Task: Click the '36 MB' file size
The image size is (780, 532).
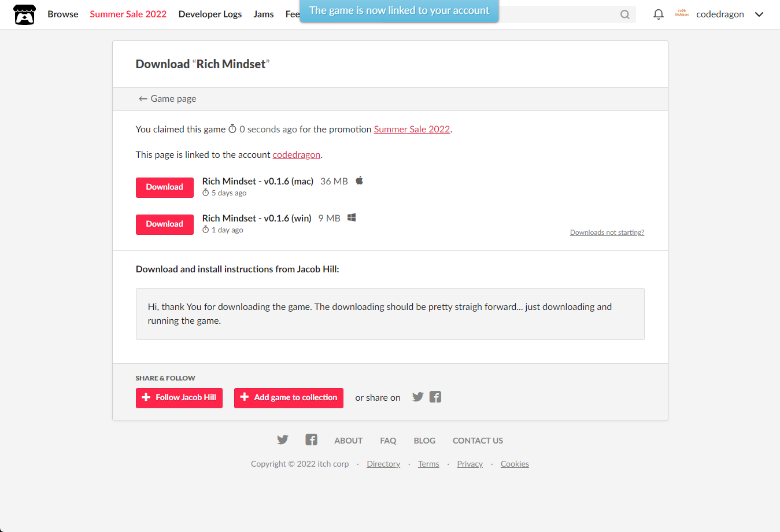Action: (x=334, y=182)
